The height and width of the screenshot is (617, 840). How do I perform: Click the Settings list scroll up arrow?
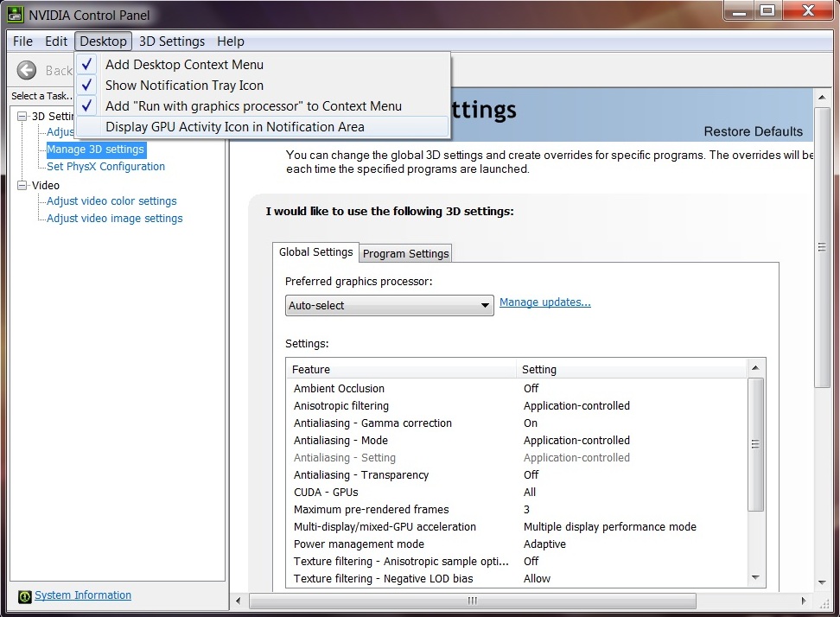coord(755,367)
